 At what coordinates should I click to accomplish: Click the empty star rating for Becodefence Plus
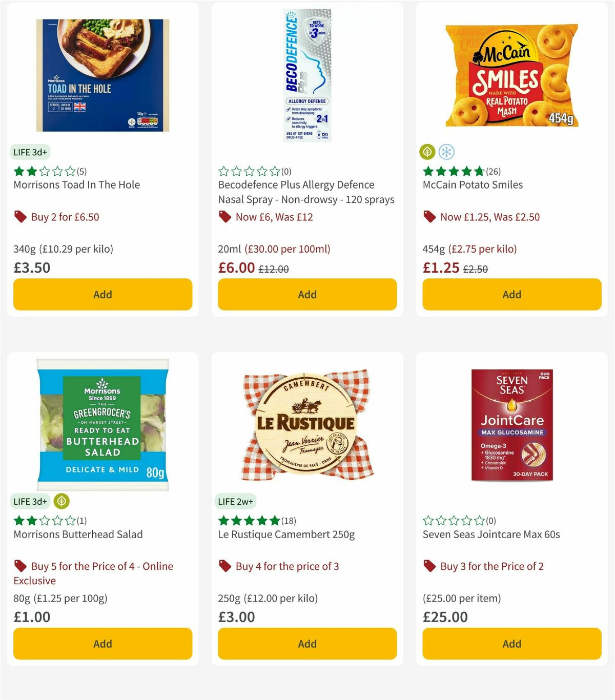tap(249, 171)
